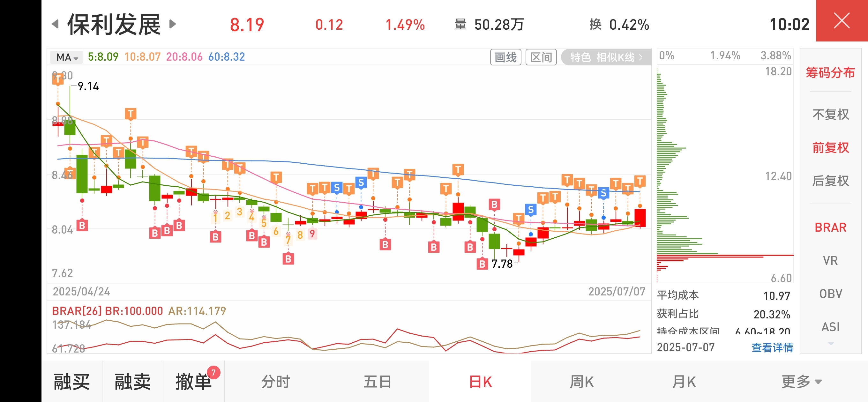The image size is (868, 402).
Task: Select the VR indicator
Action: tap(830, 260)
